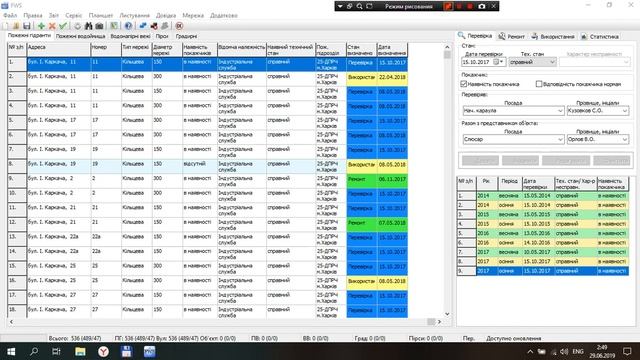Click the floppy disk save icon
This screenshot has height=360, width=640.
(x=27, y=26)
